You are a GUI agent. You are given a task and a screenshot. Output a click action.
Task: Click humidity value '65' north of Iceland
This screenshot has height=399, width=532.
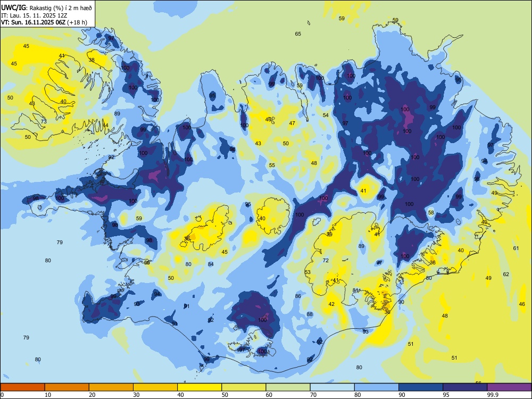click(x=298, y=34)
